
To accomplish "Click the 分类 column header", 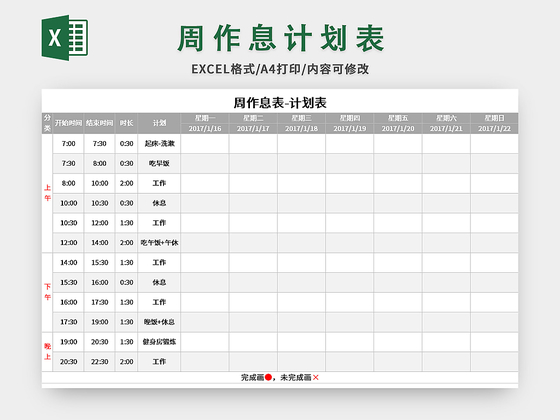I will pos(47,123).
